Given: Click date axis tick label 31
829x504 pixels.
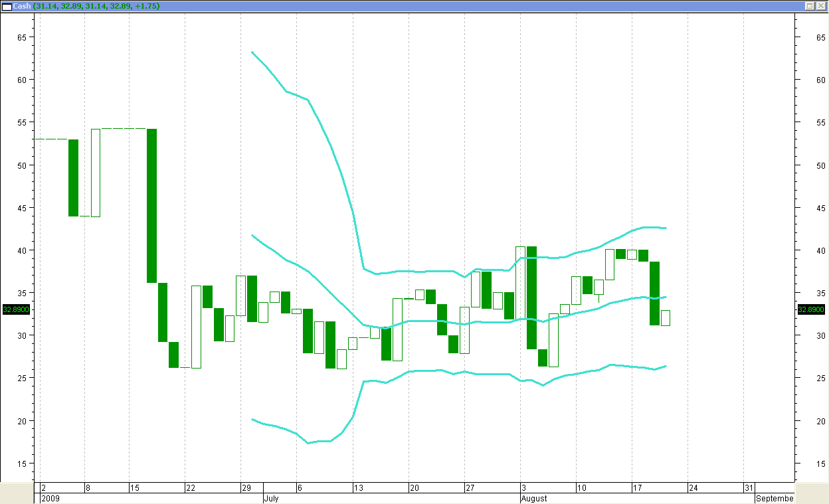Looking at the screenshot, I should pos(749,488).
